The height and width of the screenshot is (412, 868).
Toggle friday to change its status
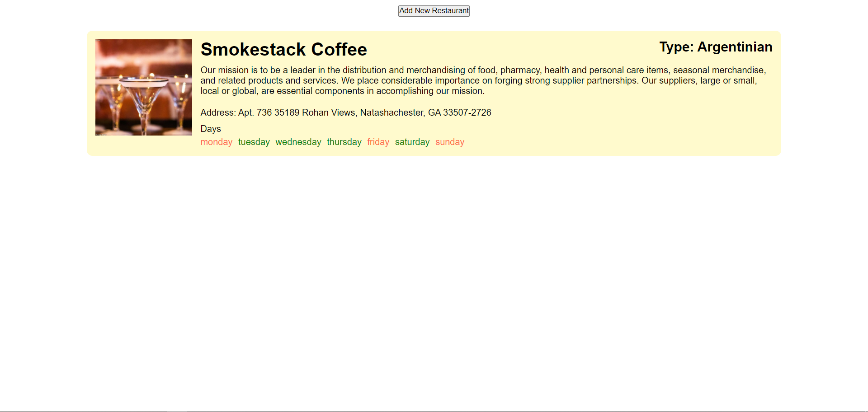(378, 142)
